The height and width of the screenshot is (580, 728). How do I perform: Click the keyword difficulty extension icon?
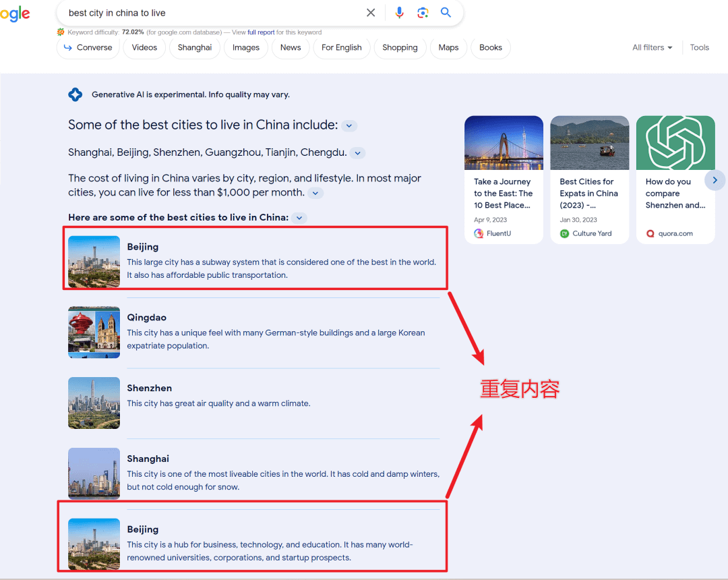pyautogui.click(x=61, y=32)
